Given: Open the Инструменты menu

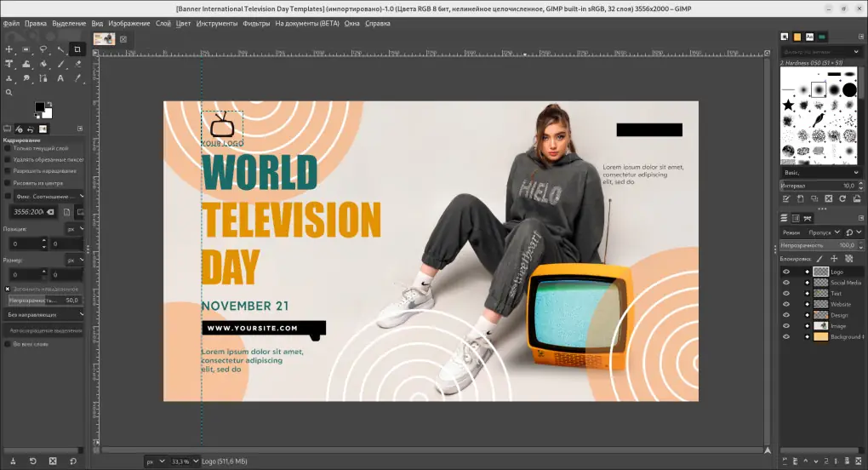Looking at the screenshot, I should (x=217, y=23).
